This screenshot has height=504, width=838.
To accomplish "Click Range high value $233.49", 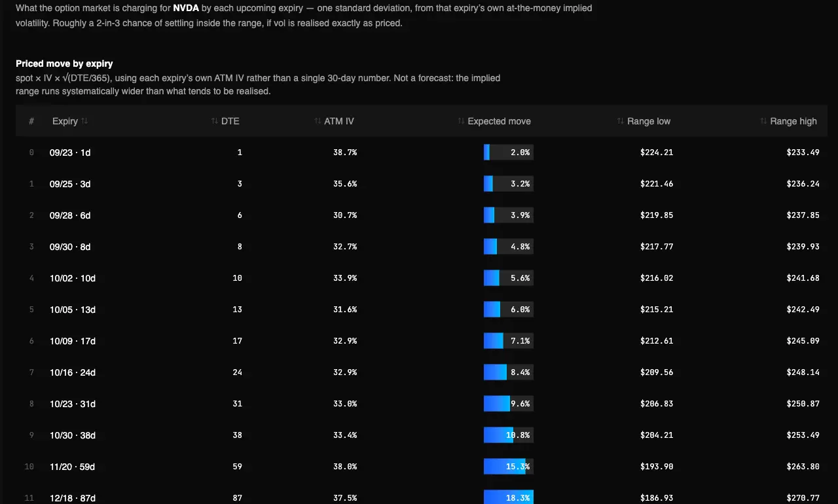I will click(x=803, y=153).
